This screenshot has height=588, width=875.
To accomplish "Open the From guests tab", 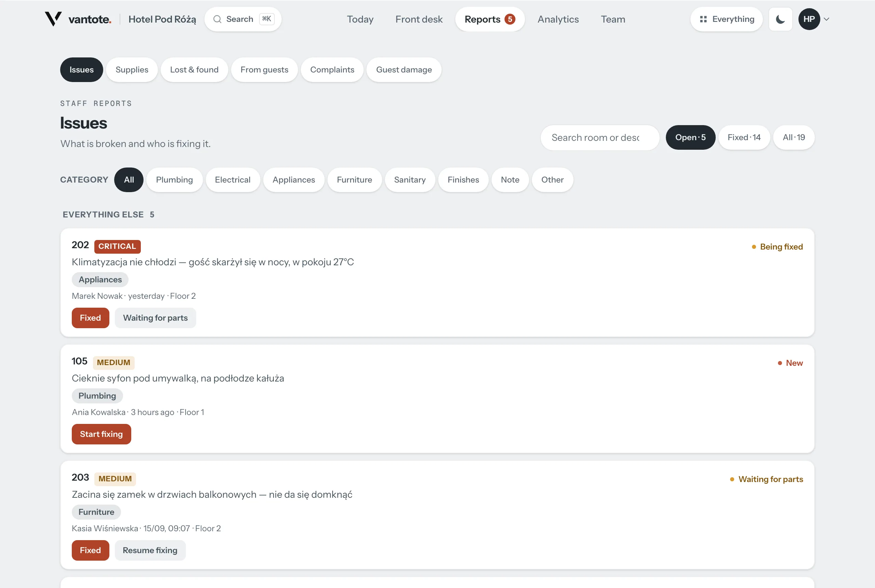I will coord(264,70).
